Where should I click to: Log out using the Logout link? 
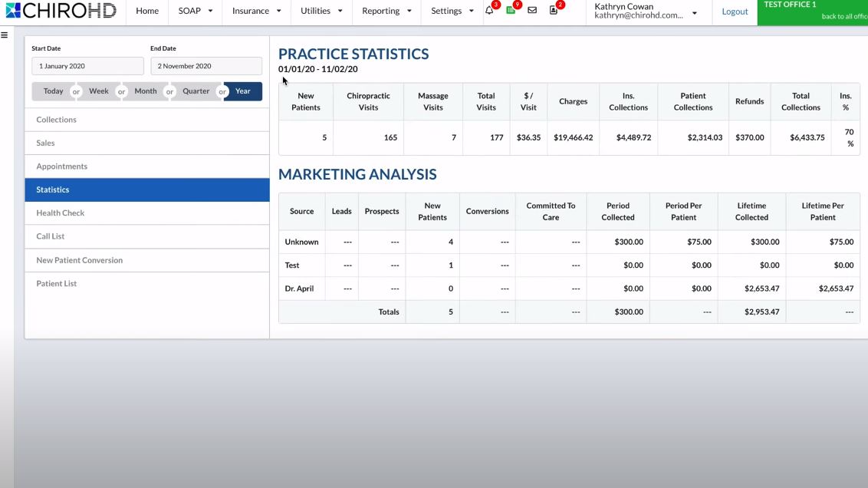point(735,12)
